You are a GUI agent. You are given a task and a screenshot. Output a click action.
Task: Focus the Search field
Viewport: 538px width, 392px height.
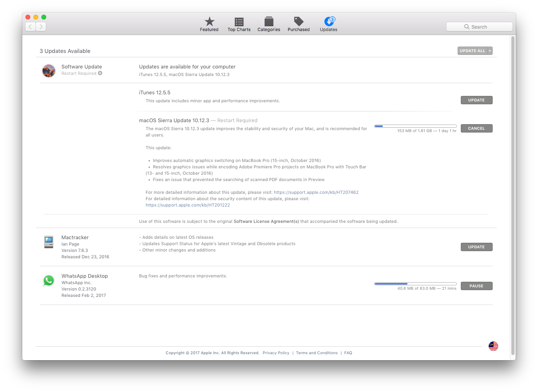[480, 27]
